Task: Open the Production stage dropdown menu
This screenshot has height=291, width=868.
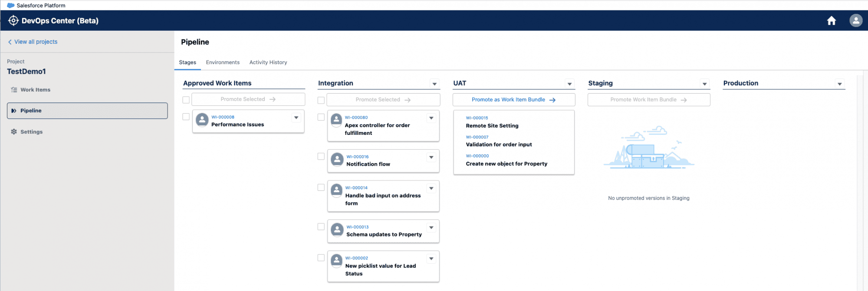Action: pos(839,84)
